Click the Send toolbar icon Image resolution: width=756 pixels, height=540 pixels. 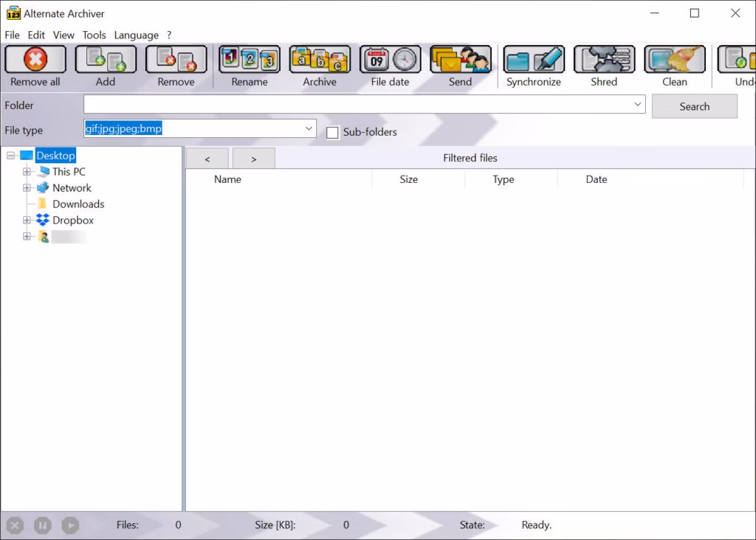(x=460, y=60)
